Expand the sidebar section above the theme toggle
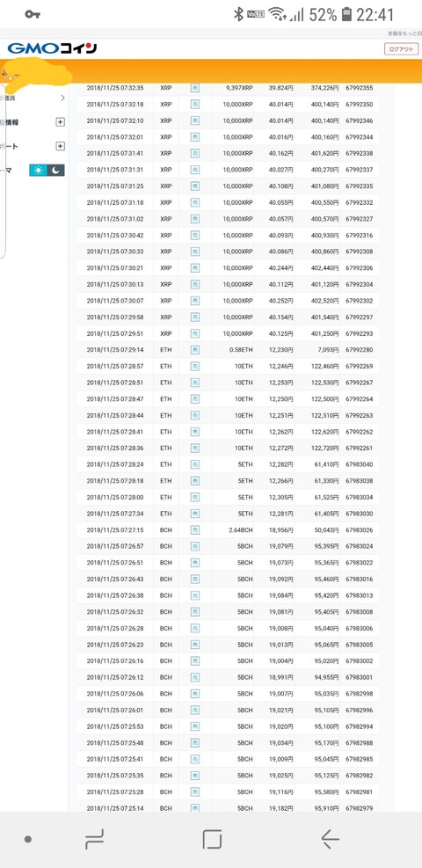Screen dimensions: 422x868 (x=61, y=146)
